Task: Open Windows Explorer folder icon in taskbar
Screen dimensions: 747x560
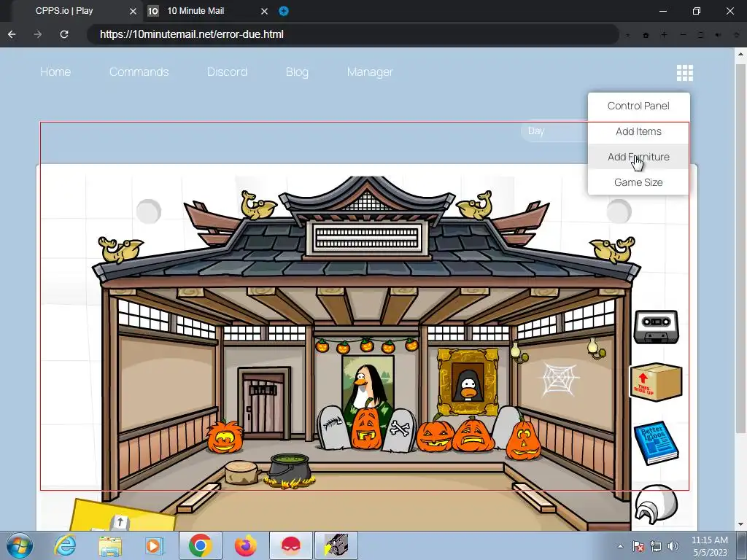Action: pyautogui.click(x=110, y=545)
